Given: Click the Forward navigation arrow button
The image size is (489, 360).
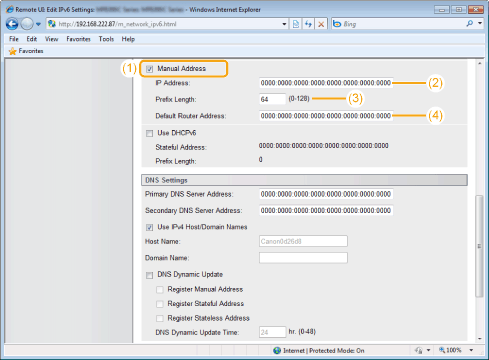Looking at the screenshot, I should [x=27, y=24].
